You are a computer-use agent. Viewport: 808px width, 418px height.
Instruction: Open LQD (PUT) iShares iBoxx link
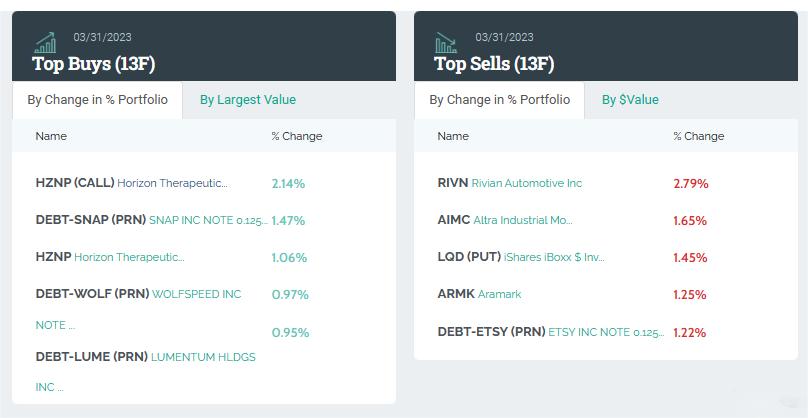[x=521, y=257]
